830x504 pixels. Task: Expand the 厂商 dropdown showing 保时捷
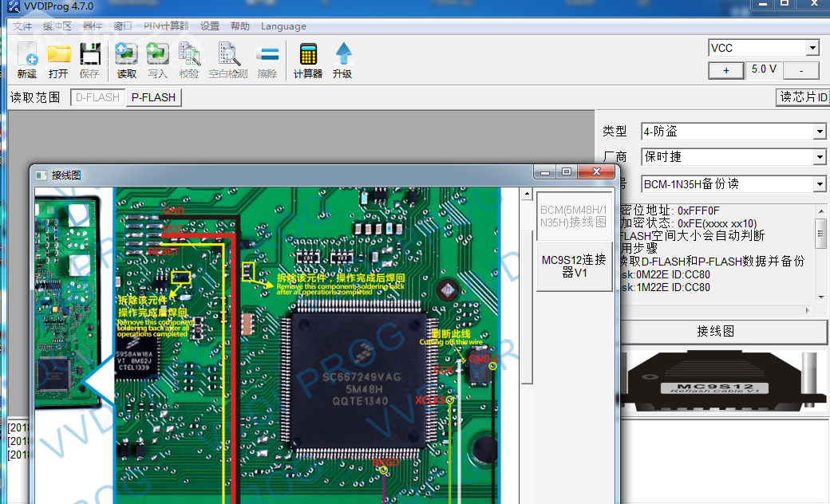tap(733, 157)
